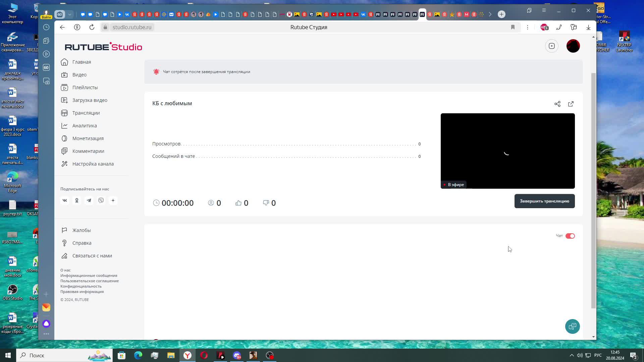Reload the page with refresh icon
Viewport: 644px width, 362px height.
(92, 27)
